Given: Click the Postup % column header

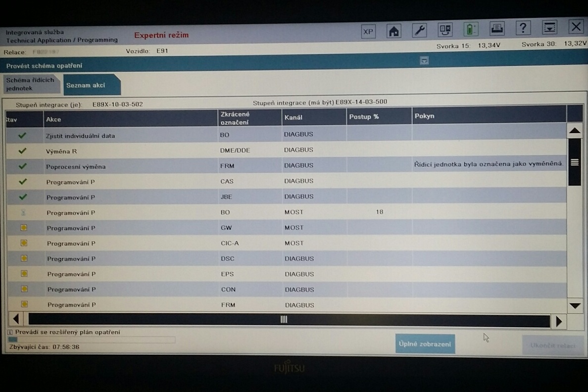Looking at the screenshot, I should [379, 117].
